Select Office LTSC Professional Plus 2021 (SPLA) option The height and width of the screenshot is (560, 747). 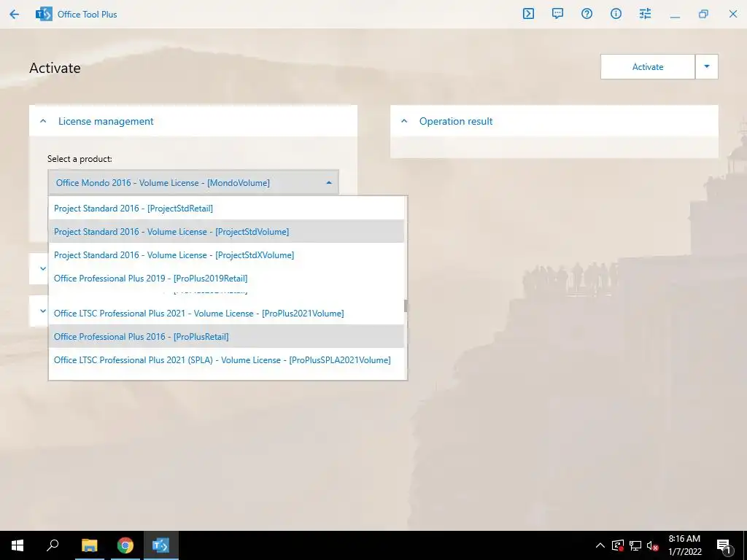[226, 360]
